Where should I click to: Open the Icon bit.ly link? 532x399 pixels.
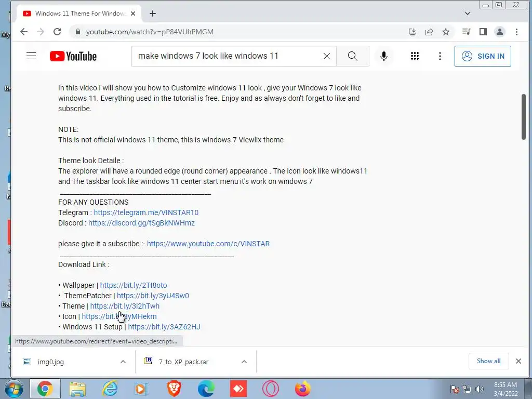119,316
